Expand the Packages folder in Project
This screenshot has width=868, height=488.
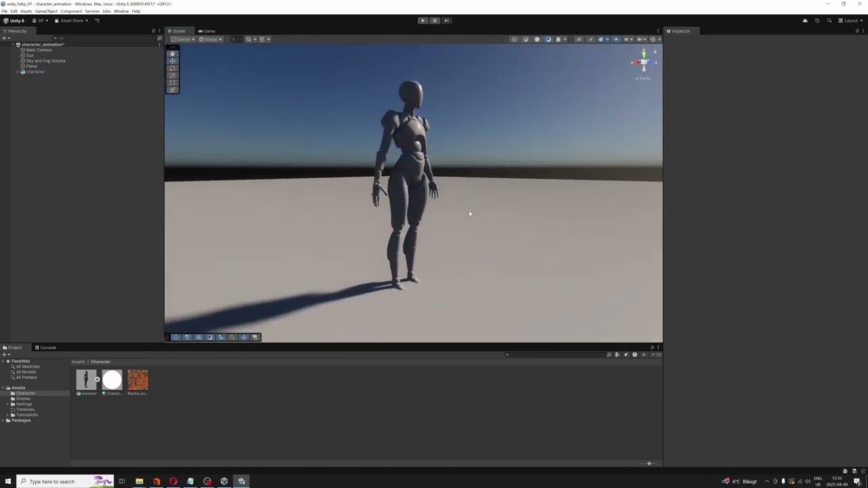tap(3, 420)
